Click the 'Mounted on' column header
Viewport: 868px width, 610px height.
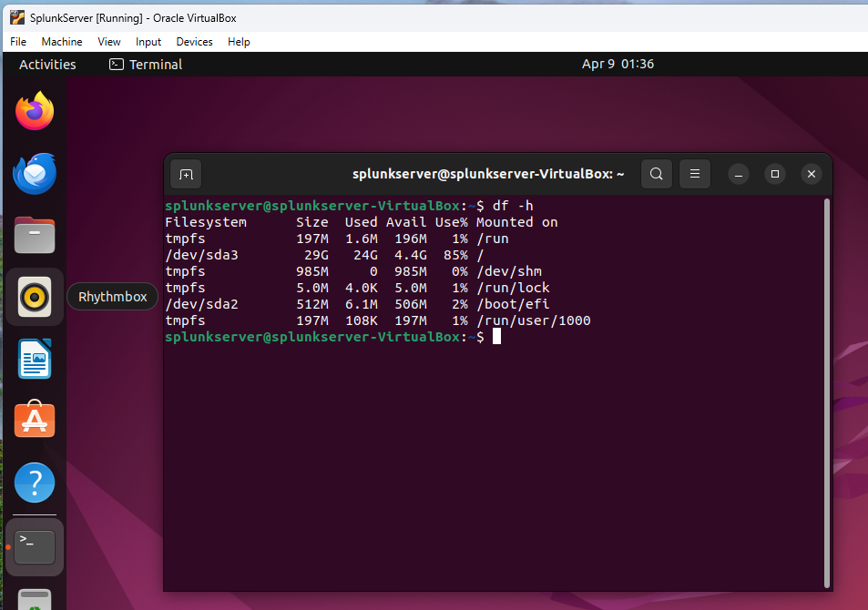[517, 222]
